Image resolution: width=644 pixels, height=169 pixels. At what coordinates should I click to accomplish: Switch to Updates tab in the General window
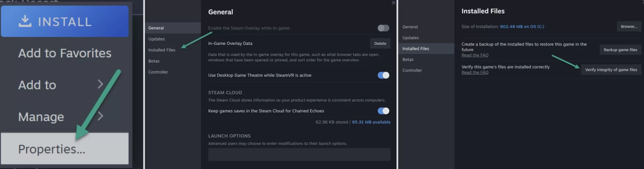157,39
